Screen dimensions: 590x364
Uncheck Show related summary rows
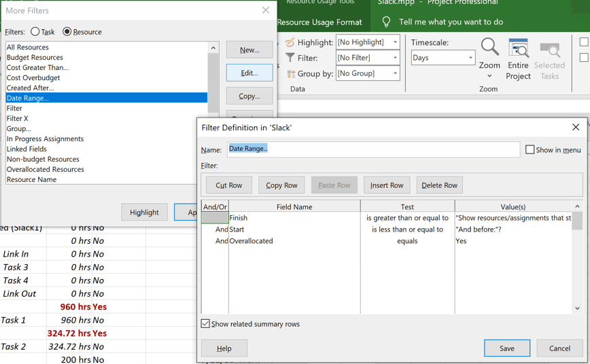coord(205,324)
